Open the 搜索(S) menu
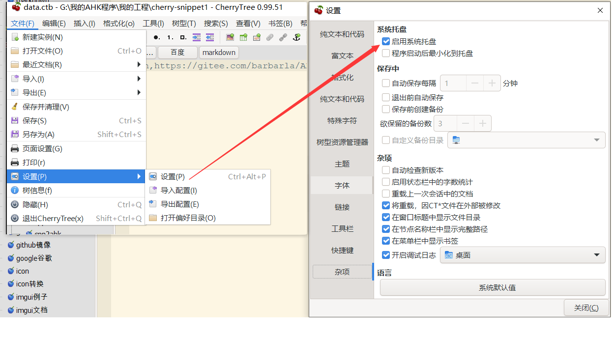 point(216,24)
